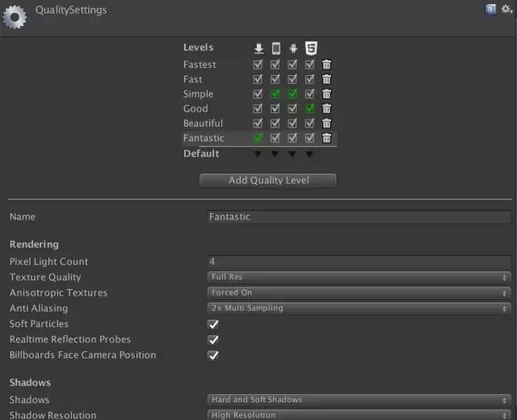Open the Shadow Resolution dropdown
Image resolution: width=517 pixels, height=420 pixels.
359,414
